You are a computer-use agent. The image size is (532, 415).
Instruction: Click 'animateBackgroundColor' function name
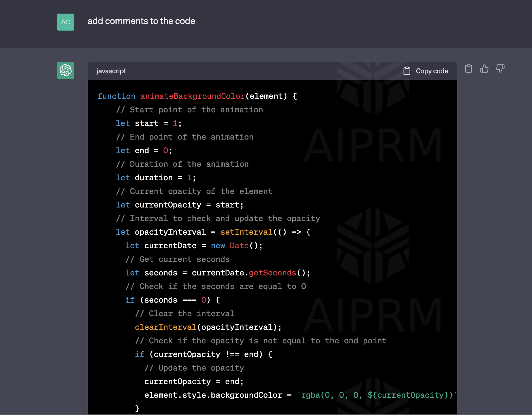(x=192, y=96)
